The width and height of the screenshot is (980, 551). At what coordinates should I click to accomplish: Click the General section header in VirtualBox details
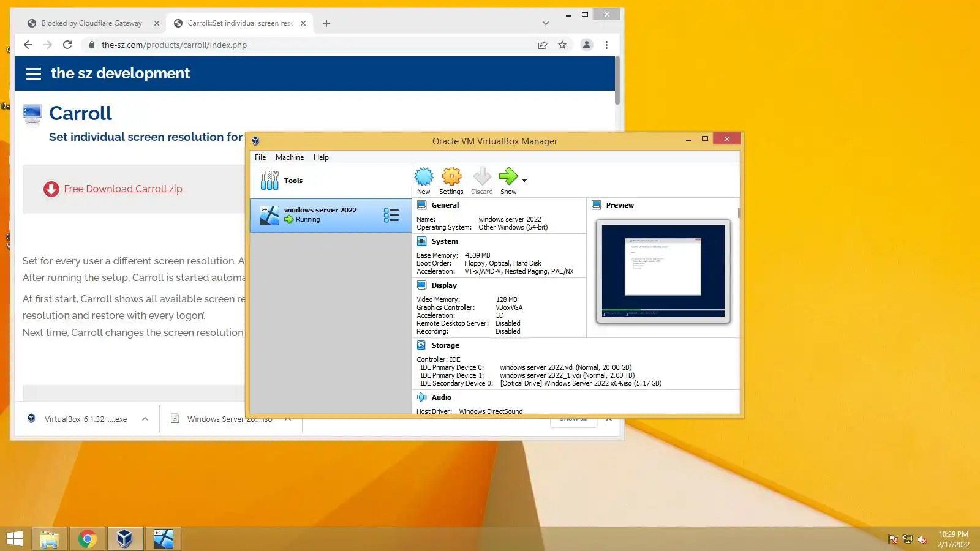(445, 205)
